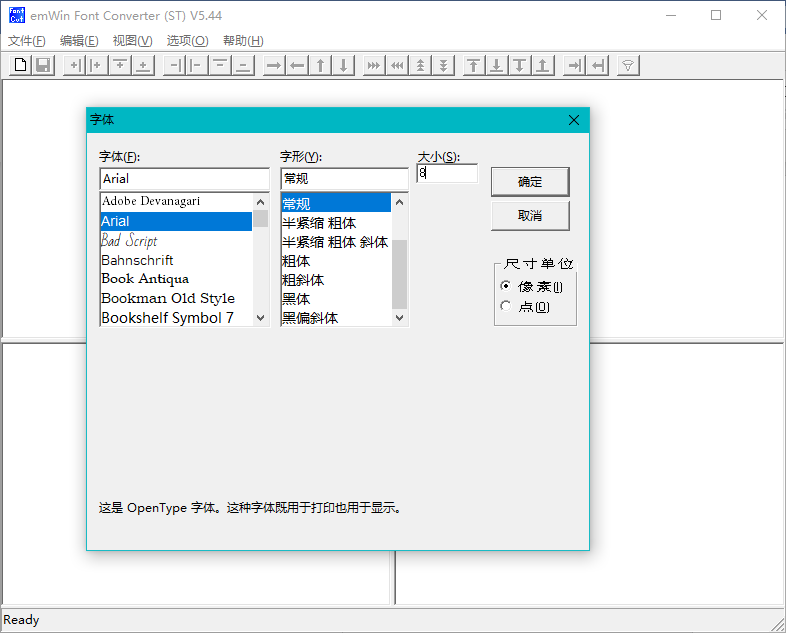Select 黑体 style in list
Viewport: 786px width, 633px height.
pos(336,299)
